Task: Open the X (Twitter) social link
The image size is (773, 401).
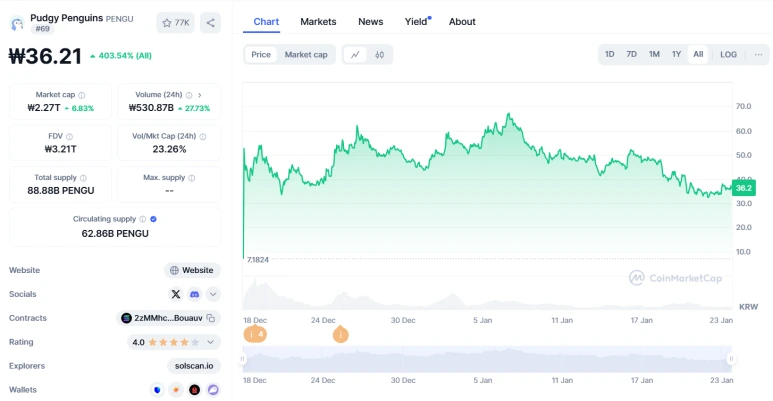Action: point(176,294)
